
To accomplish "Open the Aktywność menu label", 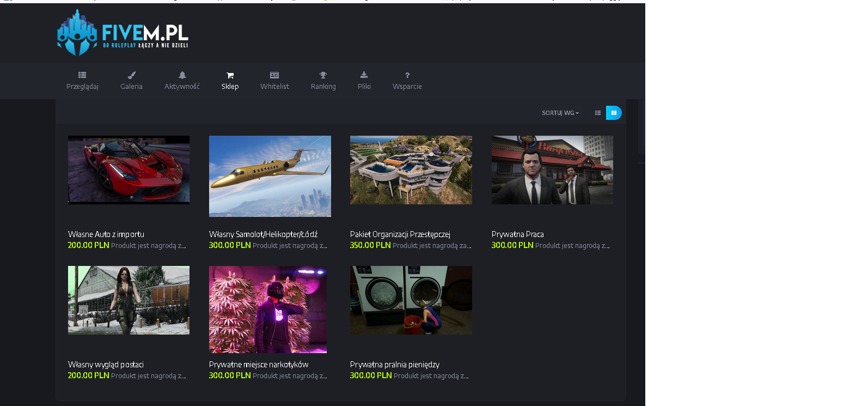I will click(x=182, y=87).
